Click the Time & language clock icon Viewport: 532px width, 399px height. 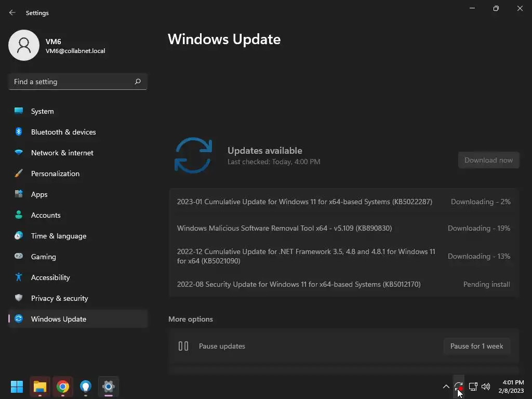pyautogui.click(x=19, y=235)
